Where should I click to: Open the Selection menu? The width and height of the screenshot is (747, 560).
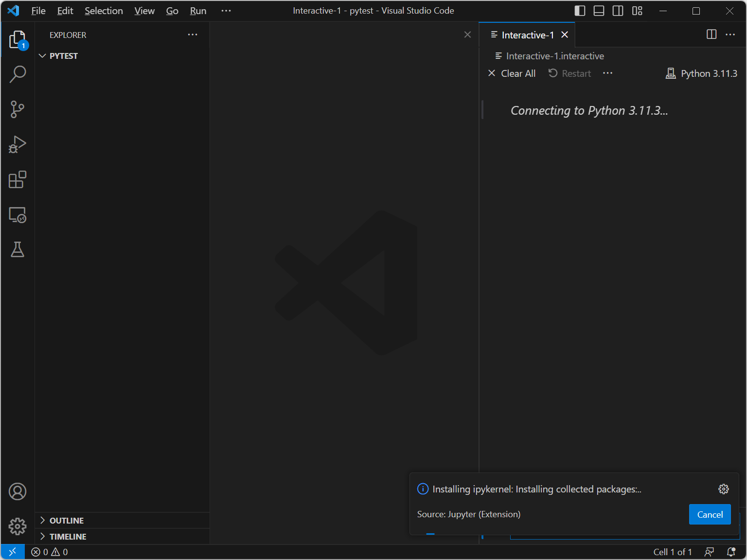click(x=104, y=11)
